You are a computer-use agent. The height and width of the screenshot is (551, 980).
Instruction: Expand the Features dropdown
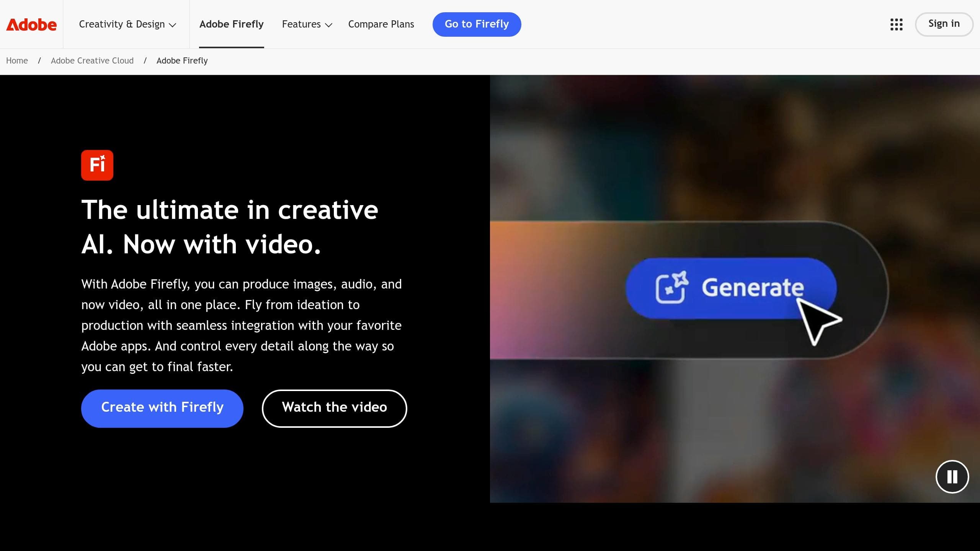click(x=307, y=24)
